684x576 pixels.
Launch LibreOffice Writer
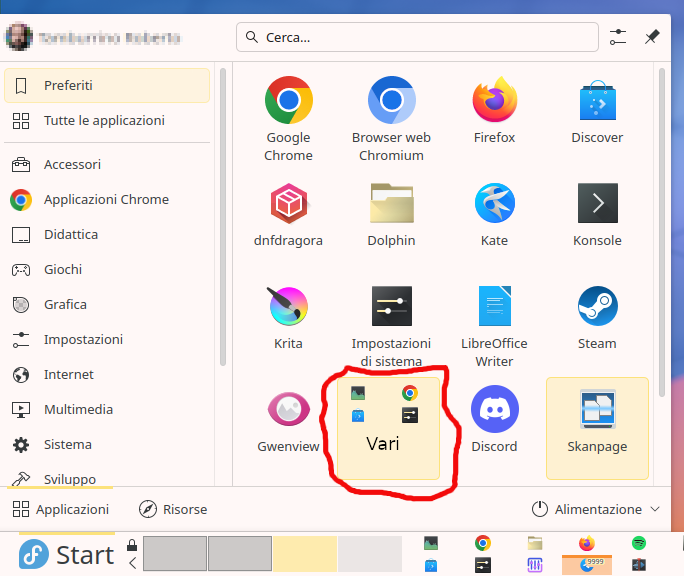(494, 325)
